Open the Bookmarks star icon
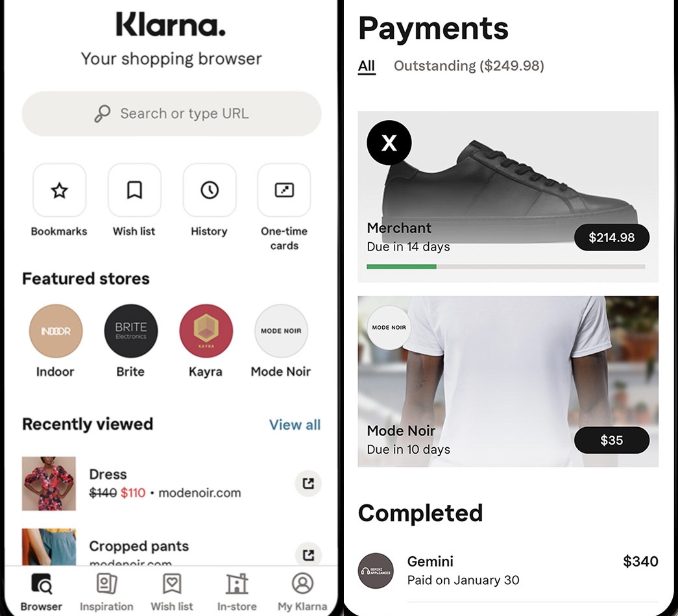This screenshot has height=616, width=678. [x=59, y=190]
